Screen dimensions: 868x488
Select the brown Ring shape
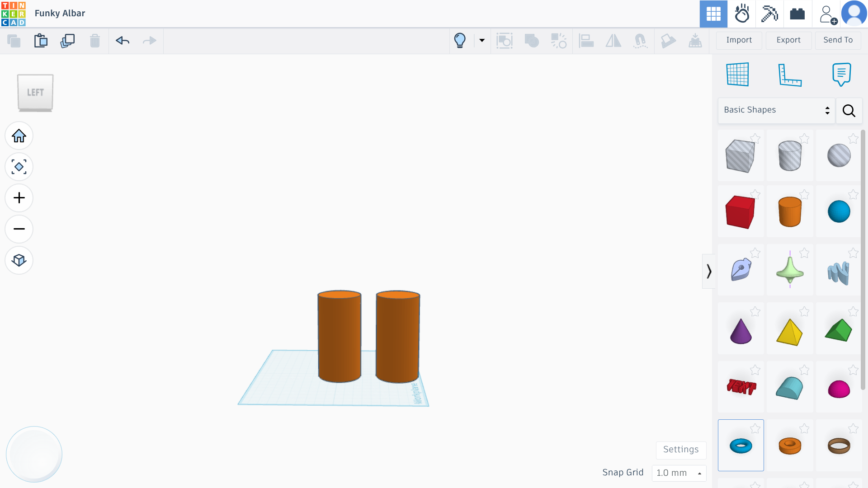[839, 446]
